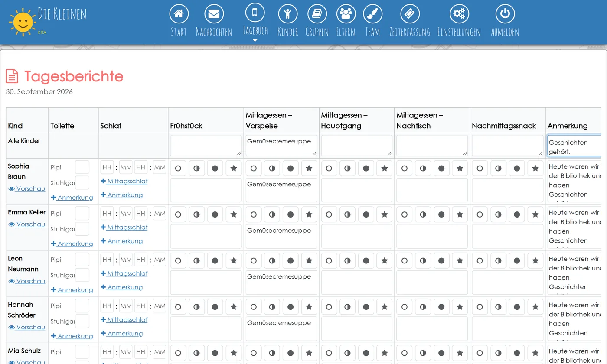Click the Nachrichten menu label
This screenshot has width=607, height=364.
(214, 32)
